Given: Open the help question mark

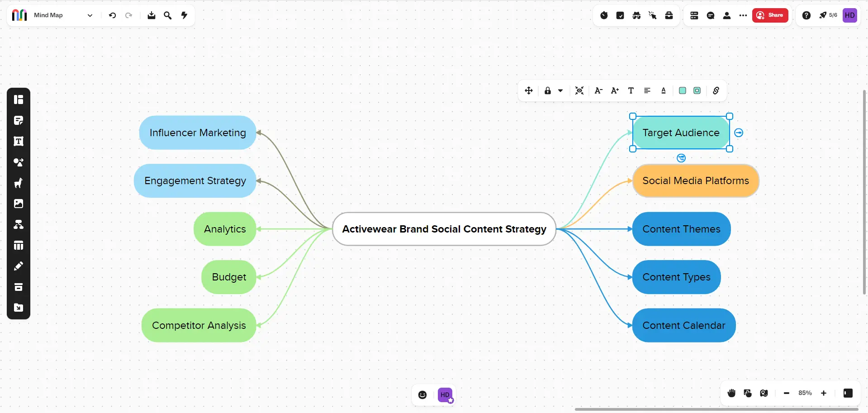Looking at the screenshot, I should click(x=806, y=15).
